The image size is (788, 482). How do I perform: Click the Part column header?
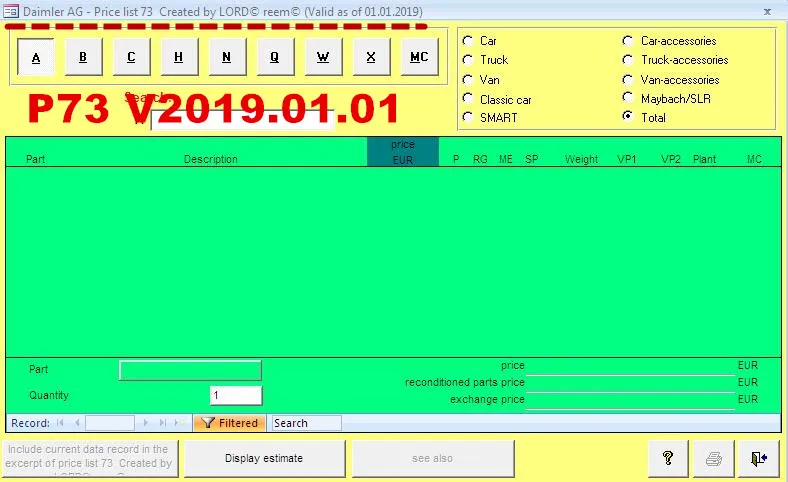tap(35, 159)
